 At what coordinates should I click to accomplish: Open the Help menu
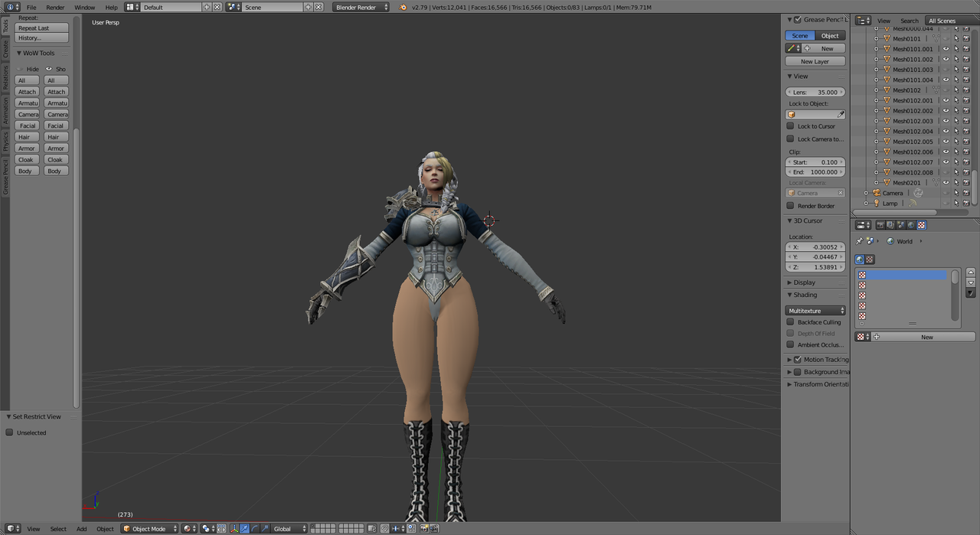111,7
